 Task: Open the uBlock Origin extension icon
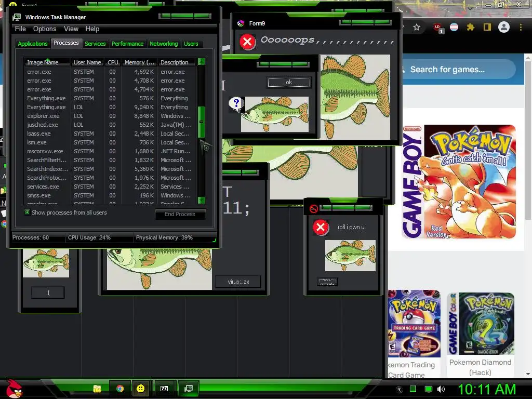[x=438, y=28]
